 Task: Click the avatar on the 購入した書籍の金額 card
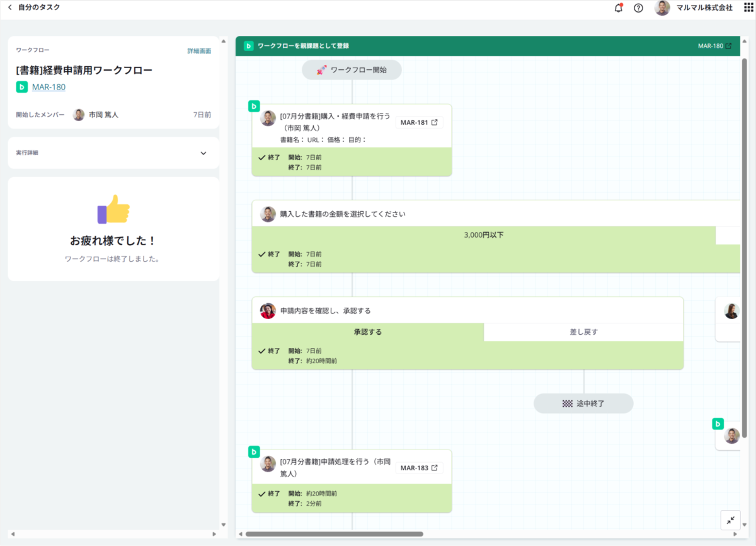(268, 214)
